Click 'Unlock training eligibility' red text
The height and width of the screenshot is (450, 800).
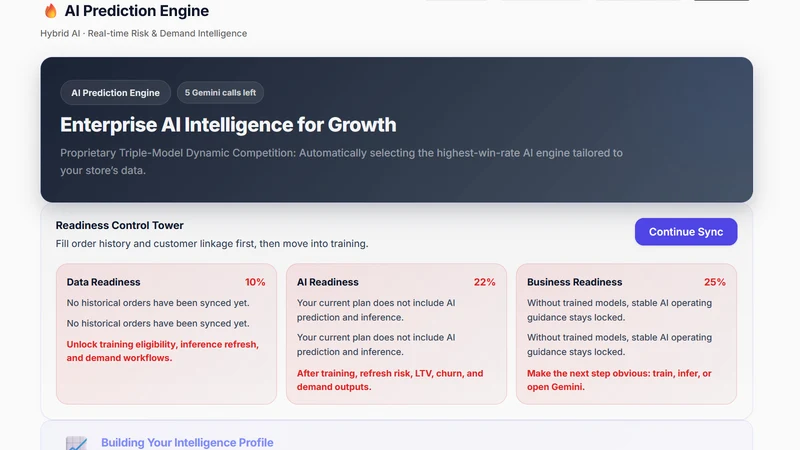(x=162, y=351)
